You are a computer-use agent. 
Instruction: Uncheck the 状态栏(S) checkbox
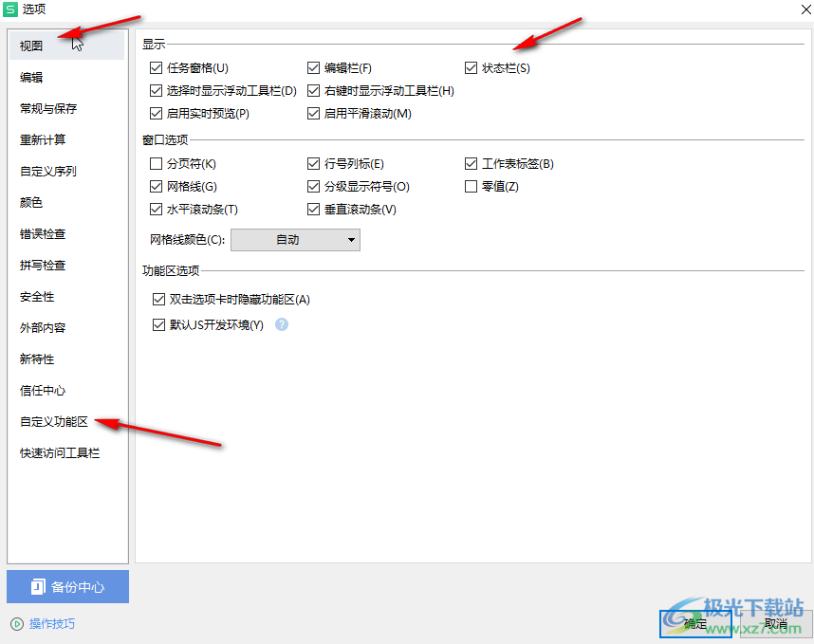[471, 68]
